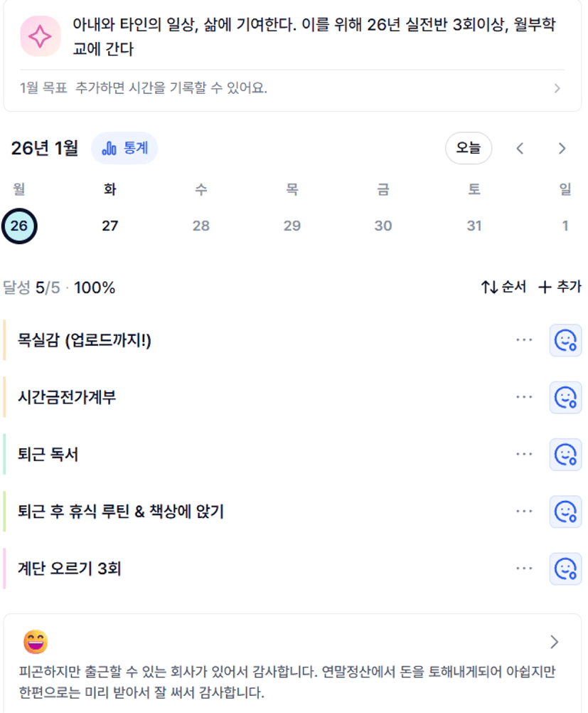Click the smiley check icon for 목실감

tap(565, 341)
